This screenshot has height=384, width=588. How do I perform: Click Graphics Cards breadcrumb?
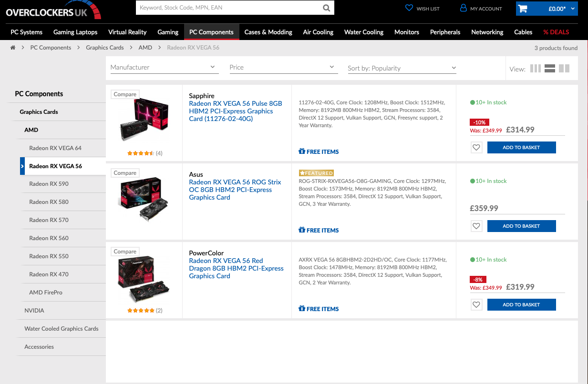(x=105, y=48)
